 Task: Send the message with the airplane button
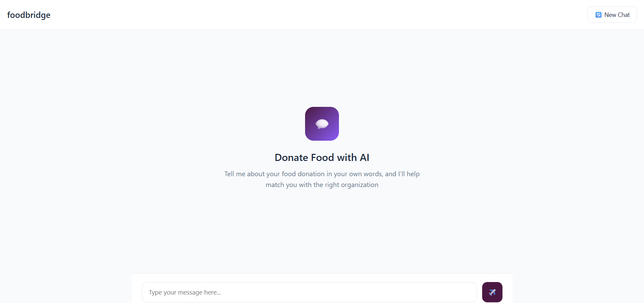pos(492,292)
